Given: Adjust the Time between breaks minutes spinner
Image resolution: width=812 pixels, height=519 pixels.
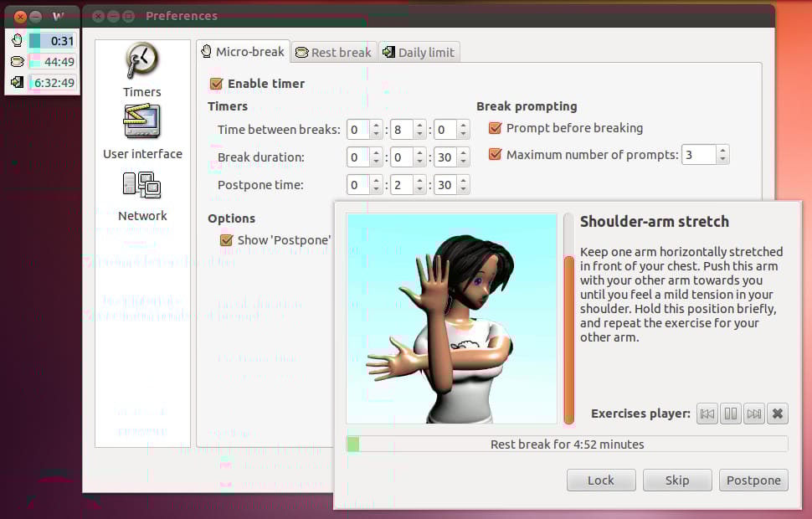Looking at the screenshot, I should click(420, 130).
